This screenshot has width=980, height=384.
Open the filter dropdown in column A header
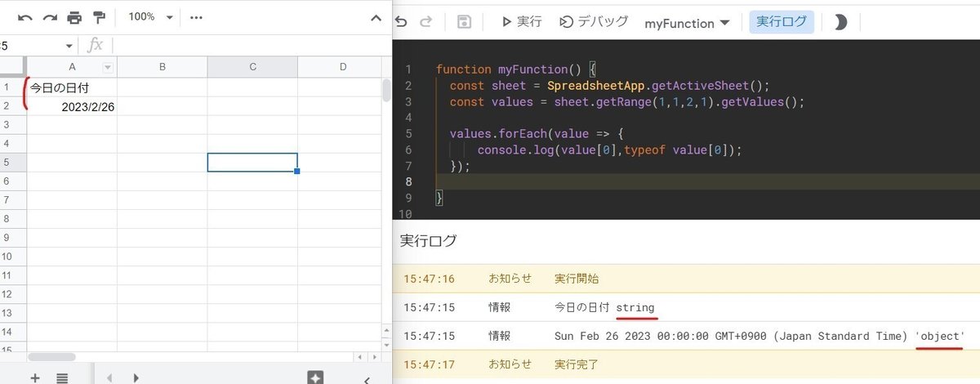click(107, 67)
